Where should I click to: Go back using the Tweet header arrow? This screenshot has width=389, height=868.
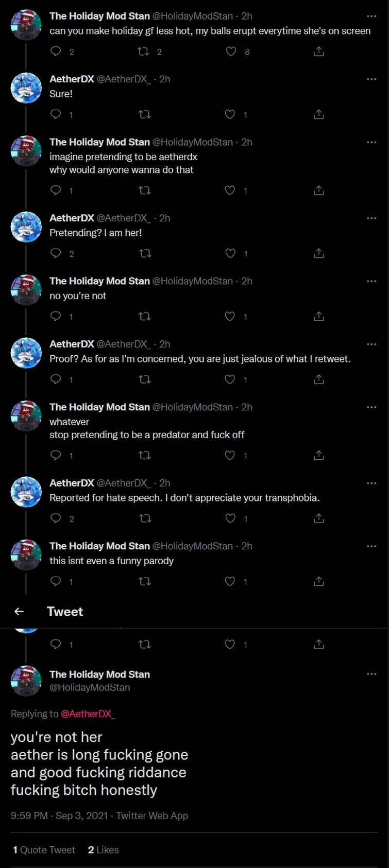coord(19,611)
